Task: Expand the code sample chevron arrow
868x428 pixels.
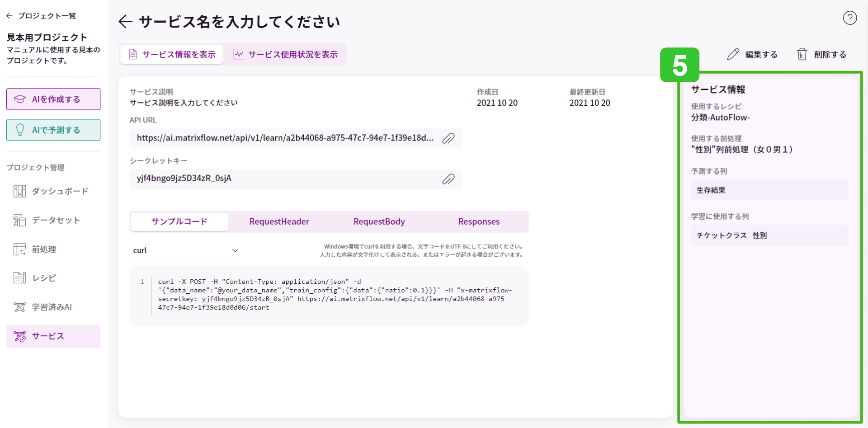Action: point(235,250)
